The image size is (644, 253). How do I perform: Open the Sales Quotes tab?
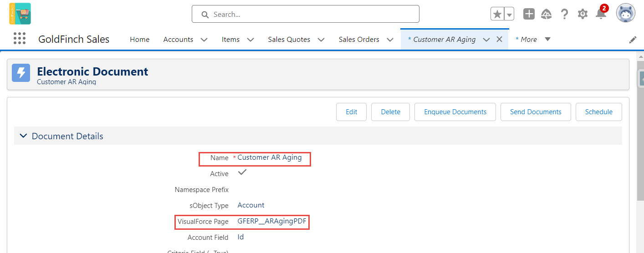coord(289,40)
